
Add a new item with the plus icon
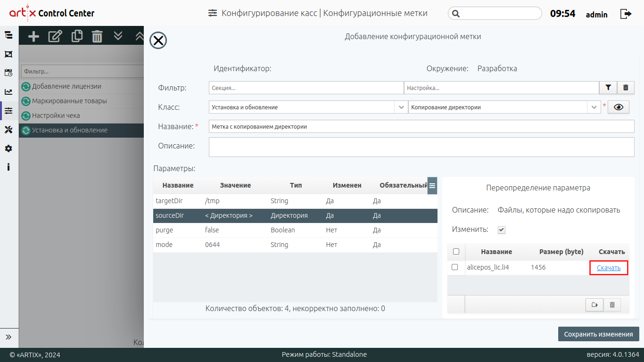pyautogui.click(x=33, y=36)
